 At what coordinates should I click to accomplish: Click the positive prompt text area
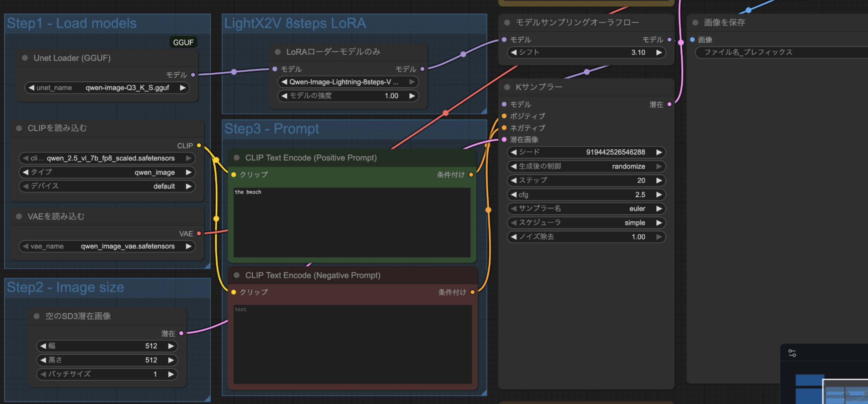(x=351, y=222)
